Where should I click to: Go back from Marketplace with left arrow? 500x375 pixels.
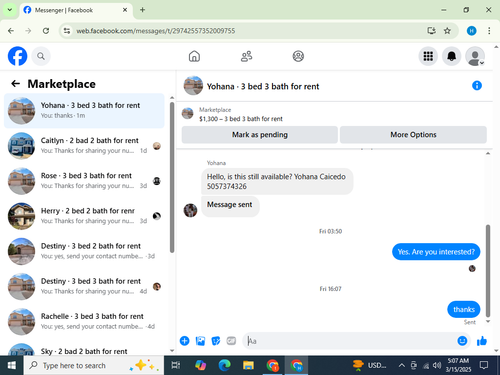point(15,83)
